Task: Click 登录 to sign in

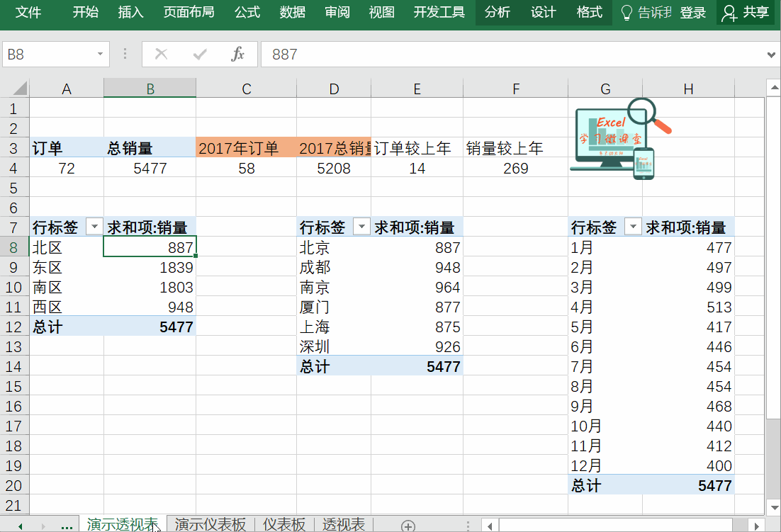Action: [692, 13]
